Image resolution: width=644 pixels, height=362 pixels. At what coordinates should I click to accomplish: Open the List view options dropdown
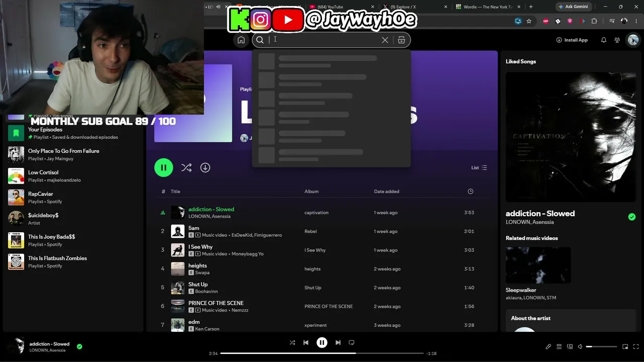tap(479, 167)
